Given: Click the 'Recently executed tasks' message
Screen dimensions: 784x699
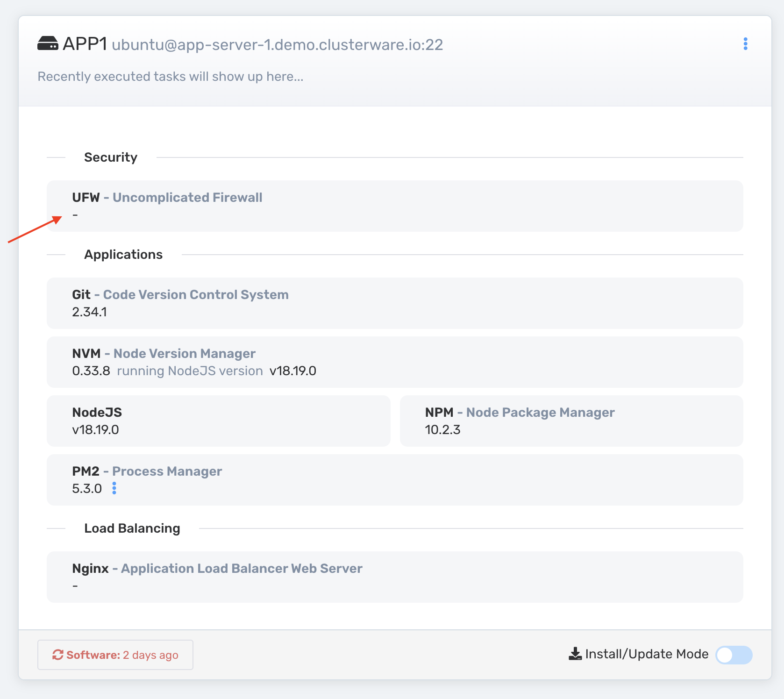Looking at the screenshot, I should 171,76.
